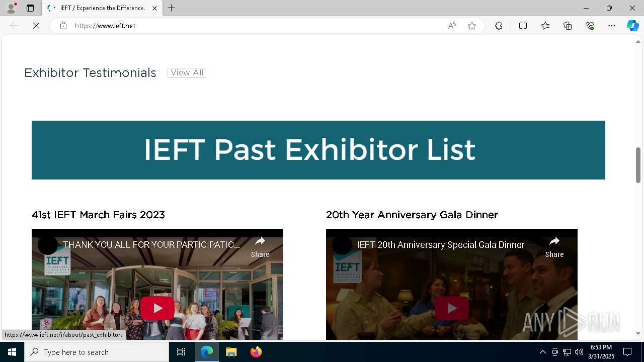The height and width of the screenshot is (362, 644).
Task: Open a new tab with plus button
Action: coord(172,8)
